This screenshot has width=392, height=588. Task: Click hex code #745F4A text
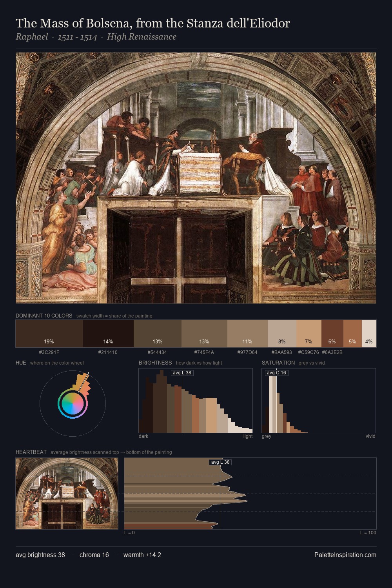pos(204,352)
